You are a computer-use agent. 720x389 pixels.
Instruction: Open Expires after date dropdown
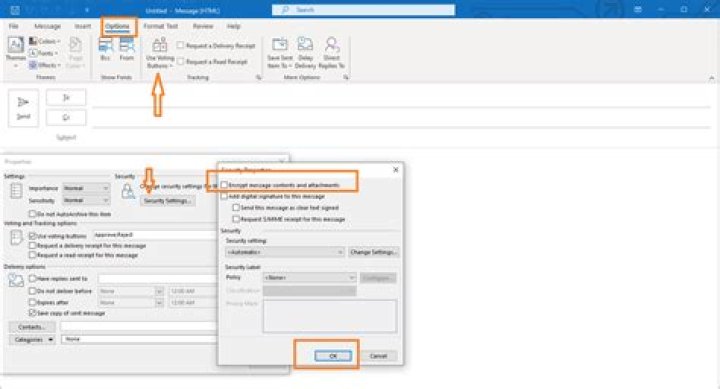(x=159, y=303)
